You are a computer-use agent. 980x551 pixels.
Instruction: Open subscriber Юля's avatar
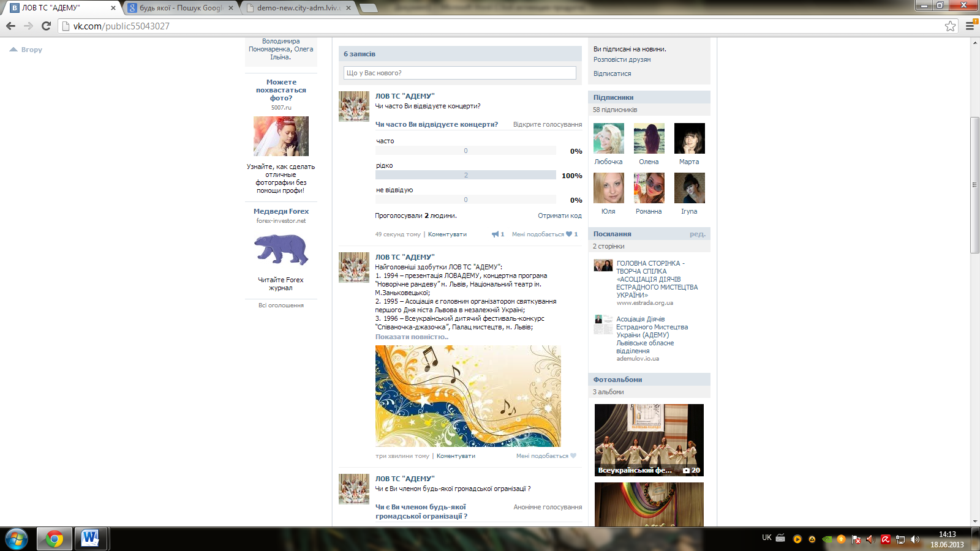tap(609, 188)
